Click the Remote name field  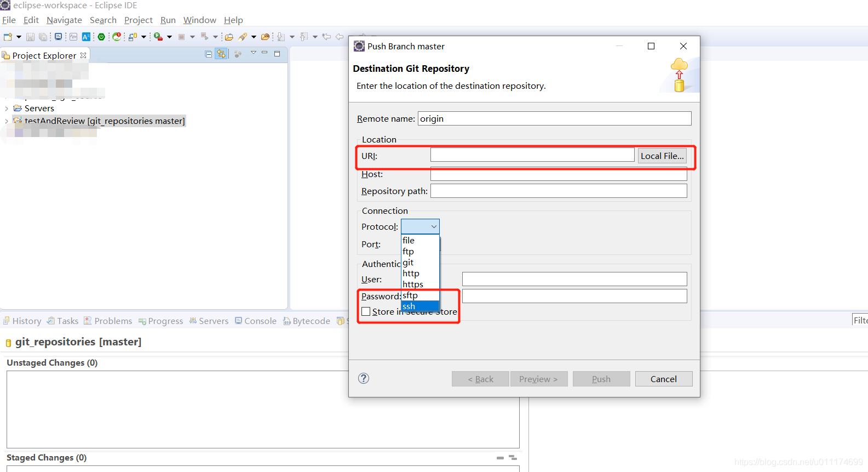(555, 118)
